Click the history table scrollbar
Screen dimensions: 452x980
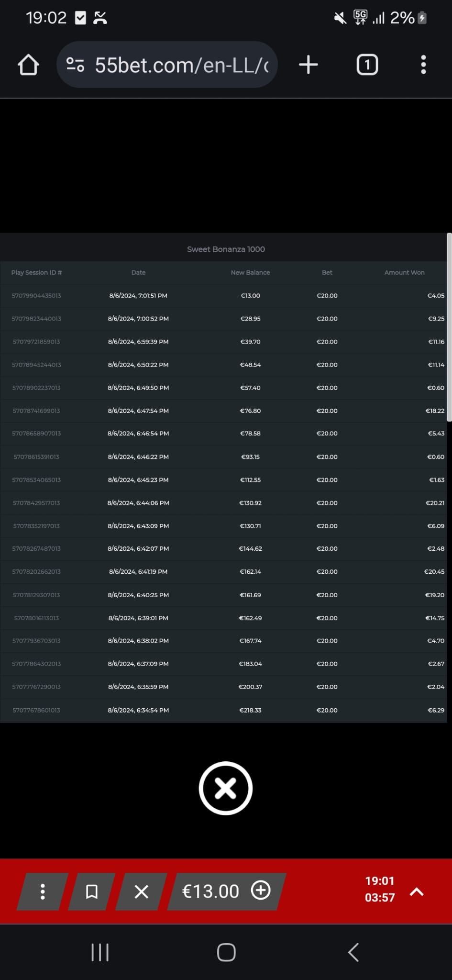449,327
